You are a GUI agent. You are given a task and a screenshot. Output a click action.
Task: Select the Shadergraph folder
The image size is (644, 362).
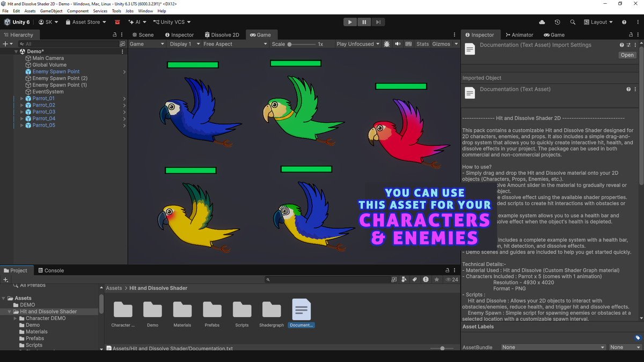point(272,313)
